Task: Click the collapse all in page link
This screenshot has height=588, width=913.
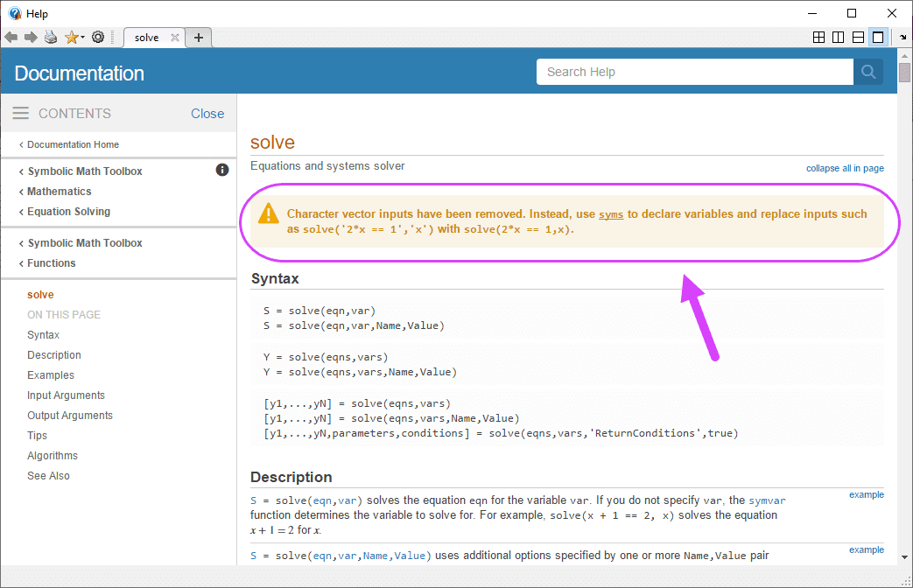Action: pyautogui.click(x=845, y=168)
